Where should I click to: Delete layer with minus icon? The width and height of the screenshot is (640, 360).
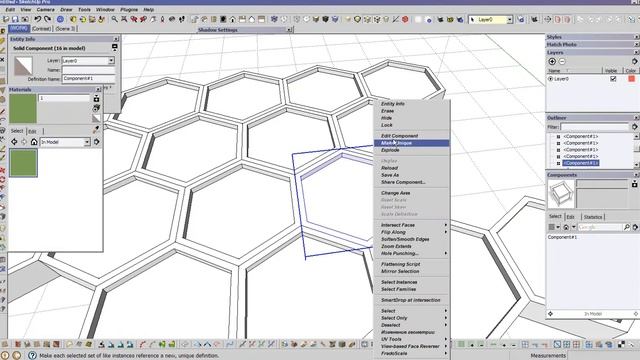coord(562,61)
